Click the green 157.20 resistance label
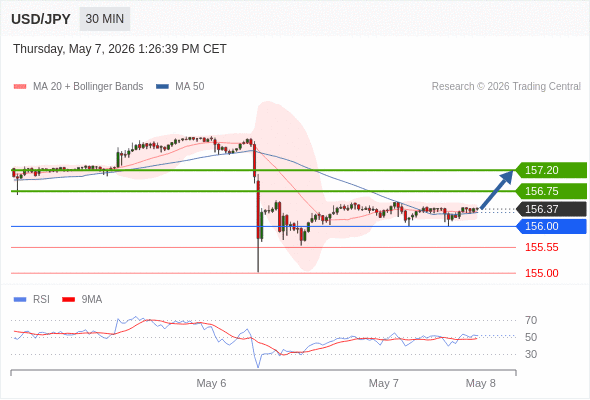This screenshot has height=400, width=590. pos(551,170)
